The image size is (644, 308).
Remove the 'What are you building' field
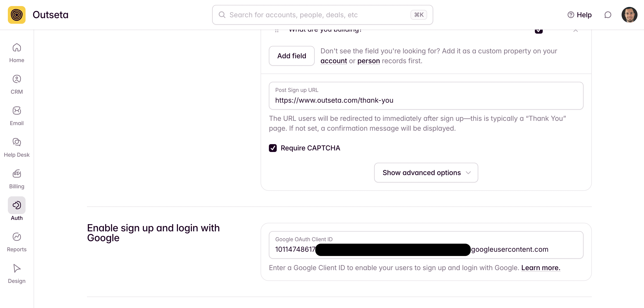click(575, 31)
